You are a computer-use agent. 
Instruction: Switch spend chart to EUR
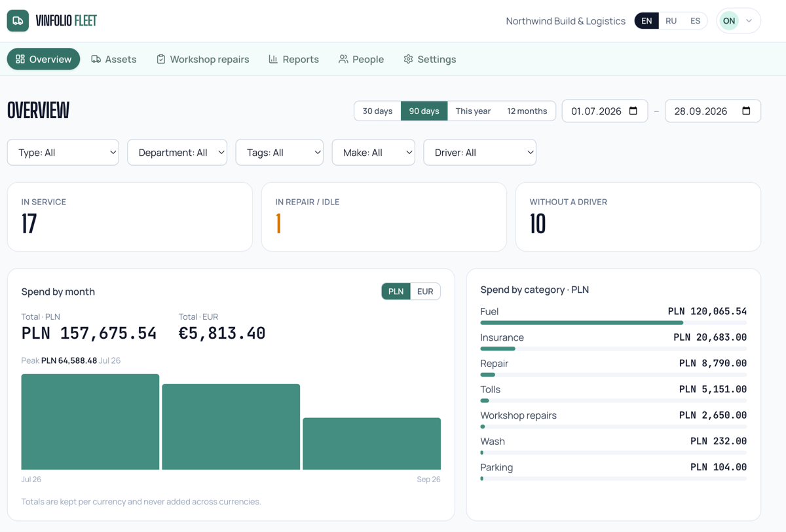coord(425,292)
